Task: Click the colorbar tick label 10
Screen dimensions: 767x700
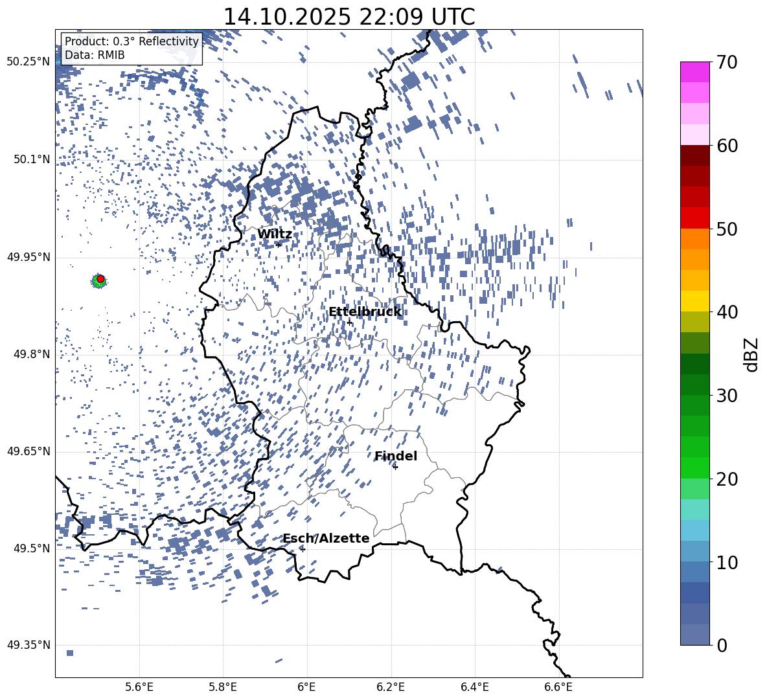Action: 727,562
